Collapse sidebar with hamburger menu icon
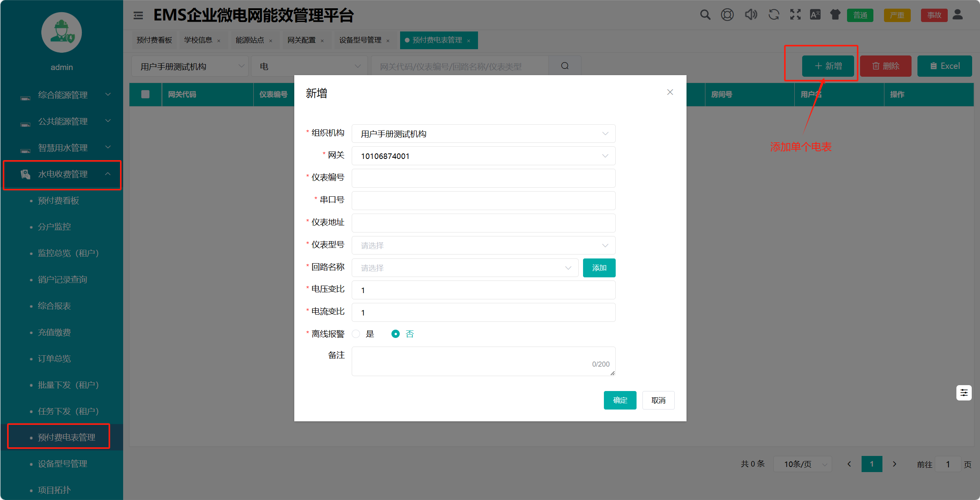The height and width of the screenshot is (500, 980). 138,15
